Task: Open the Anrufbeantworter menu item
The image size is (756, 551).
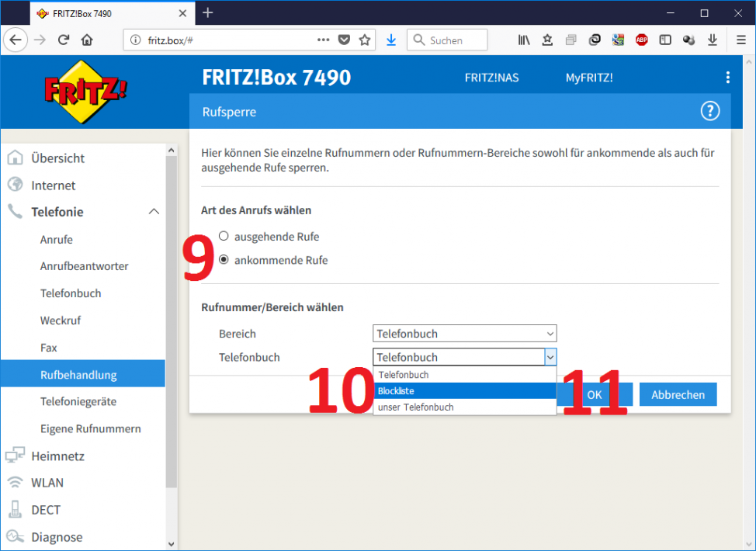Action: point(84,266)
